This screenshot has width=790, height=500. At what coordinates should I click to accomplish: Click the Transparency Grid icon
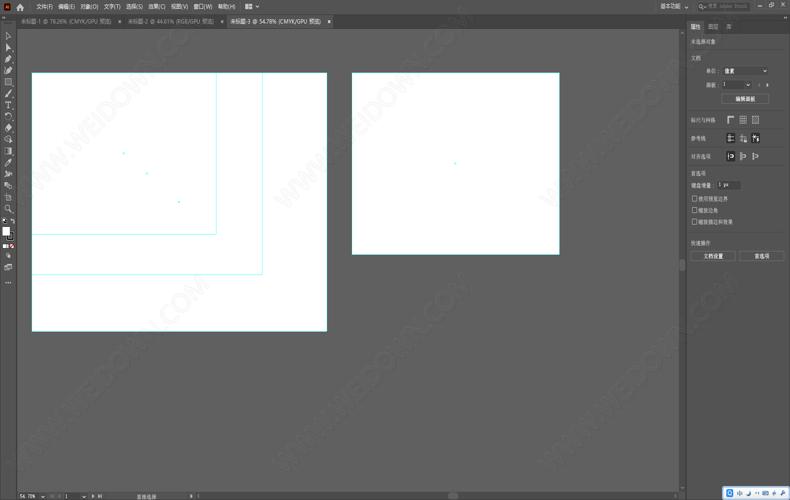[755, 120]
